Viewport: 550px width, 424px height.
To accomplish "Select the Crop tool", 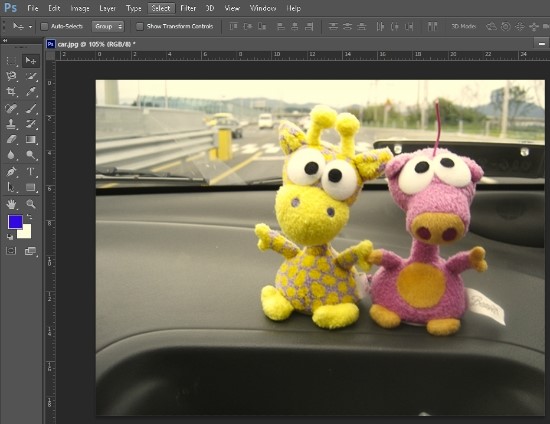I will pos(11,92).
